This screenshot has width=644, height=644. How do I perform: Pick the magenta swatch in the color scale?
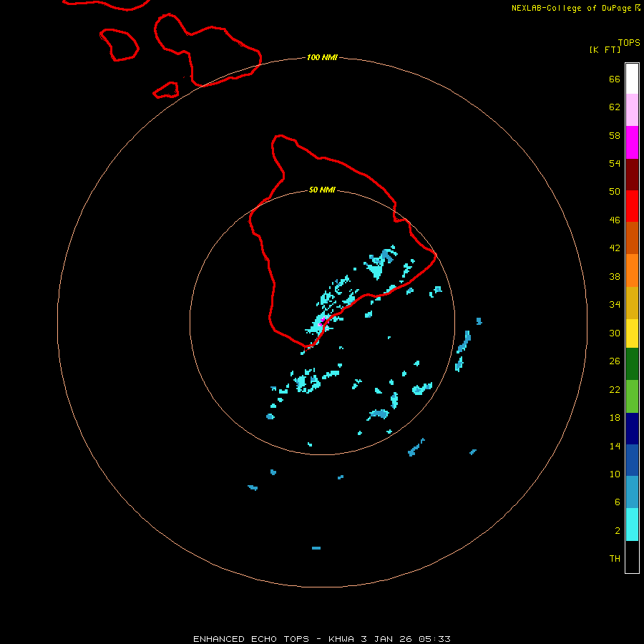(632, 142)
